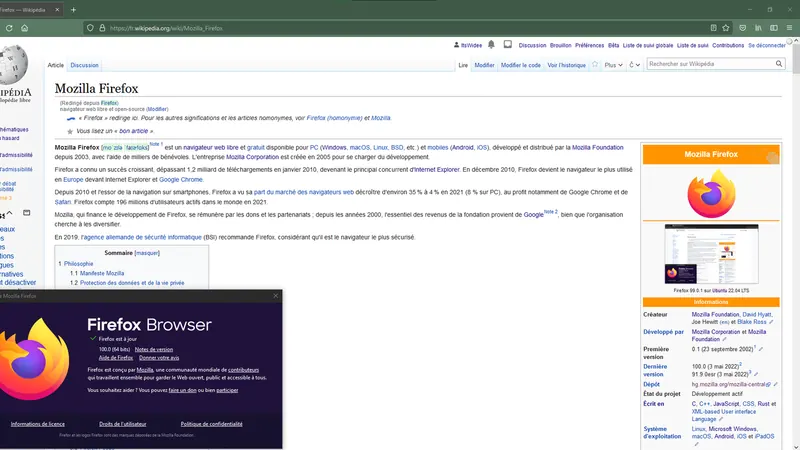This screenshot has width=800, height=450.
Task: Click the Wikipedia globe logo
Action: 13,65
